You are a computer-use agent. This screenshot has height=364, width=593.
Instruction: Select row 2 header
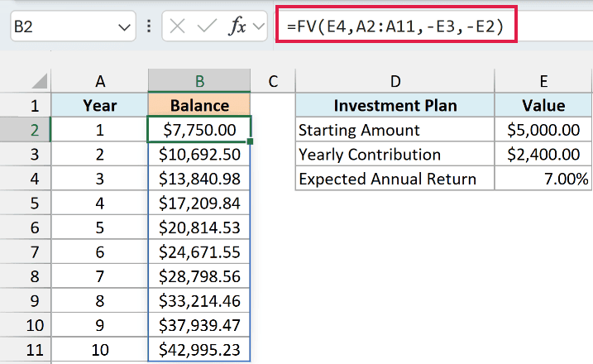pos(26,130)
